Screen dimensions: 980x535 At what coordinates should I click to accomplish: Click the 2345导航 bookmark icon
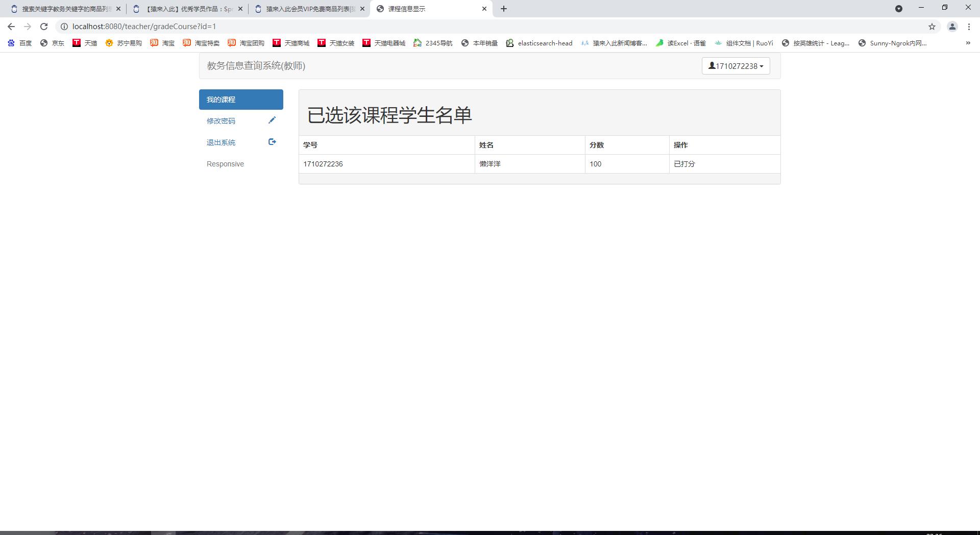point(418,43)
